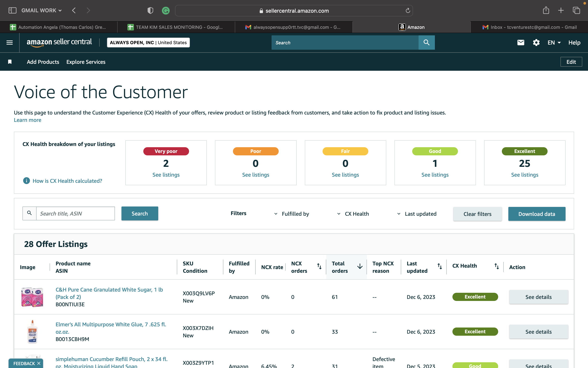
Task: Expand the Last updated filter
Action: pos(417,214)
